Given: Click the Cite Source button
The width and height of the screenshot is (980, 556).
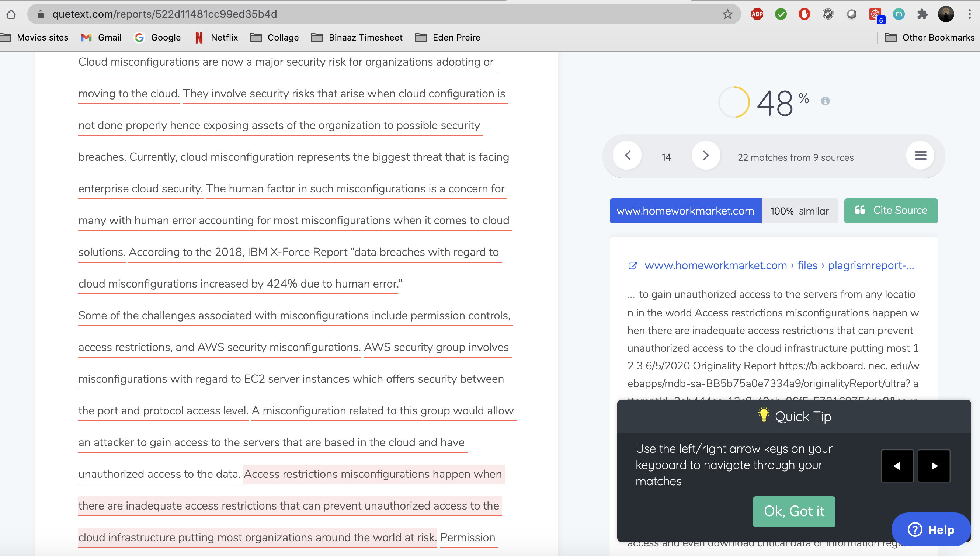Looking at the screenshot, I should 891,211.
